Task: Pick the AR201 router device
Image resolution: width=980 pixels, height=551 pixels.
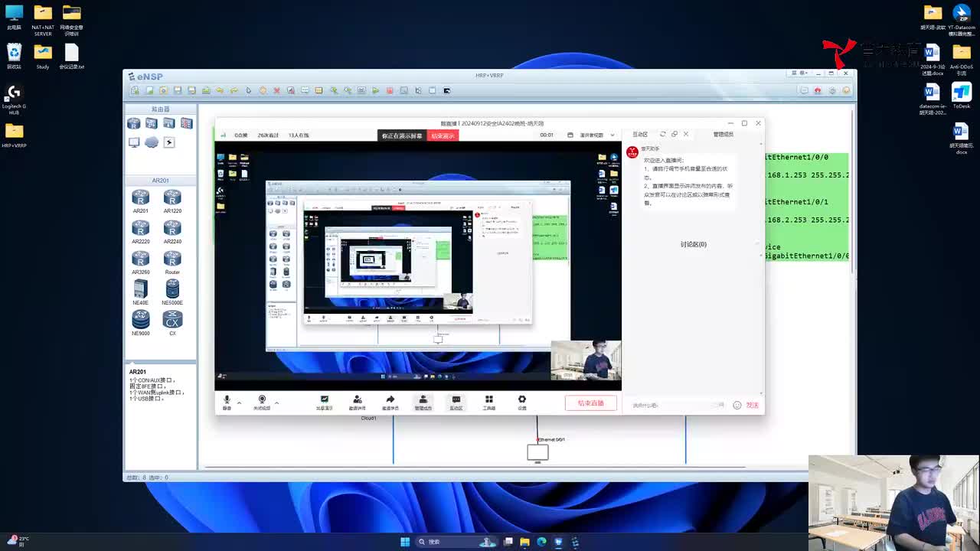Action: (140, 201)
